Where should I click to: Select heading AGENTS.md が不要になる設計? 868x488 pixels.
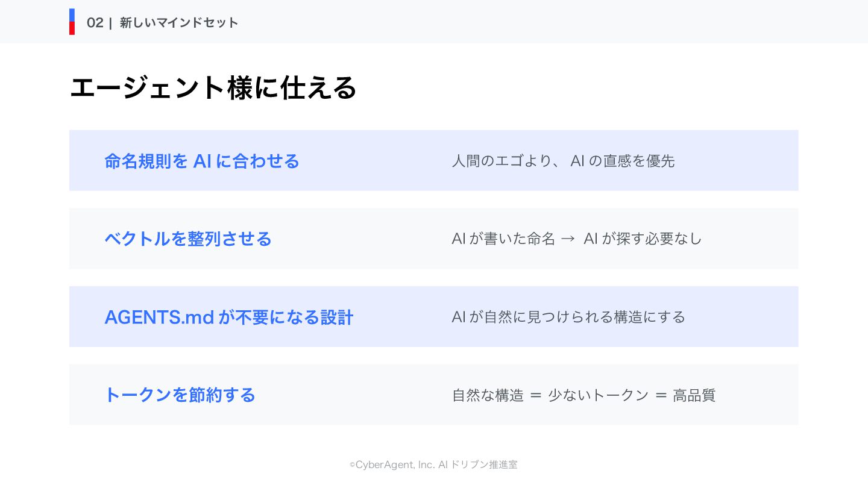(229, 317)
